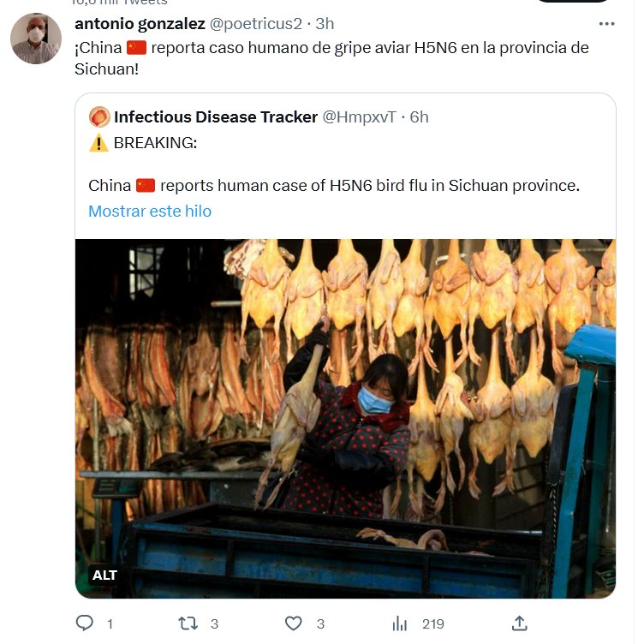Screen dimensions: 644x644
Task: Visit the @HmpxvT handle
Action: [x=359, y=116]
